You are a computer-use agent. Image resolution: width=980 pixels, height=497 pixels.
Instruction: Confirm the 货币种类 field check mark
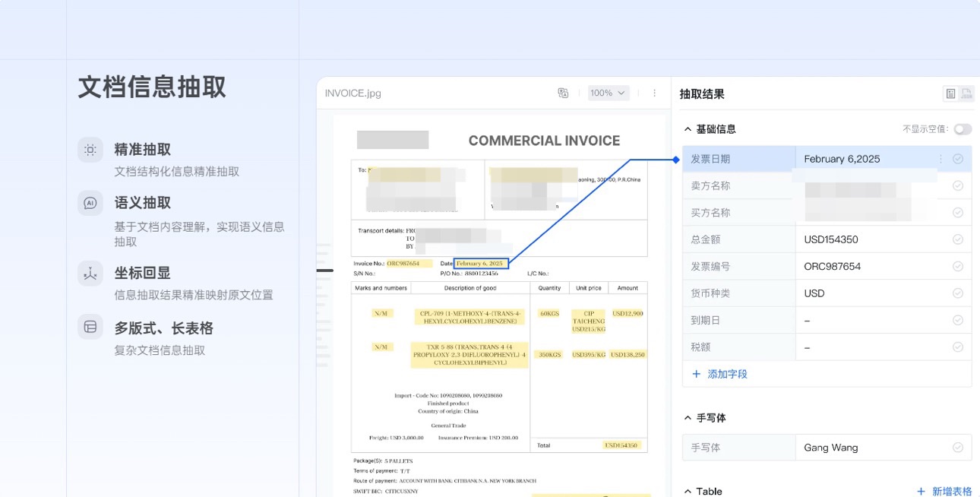click(958, 293)
